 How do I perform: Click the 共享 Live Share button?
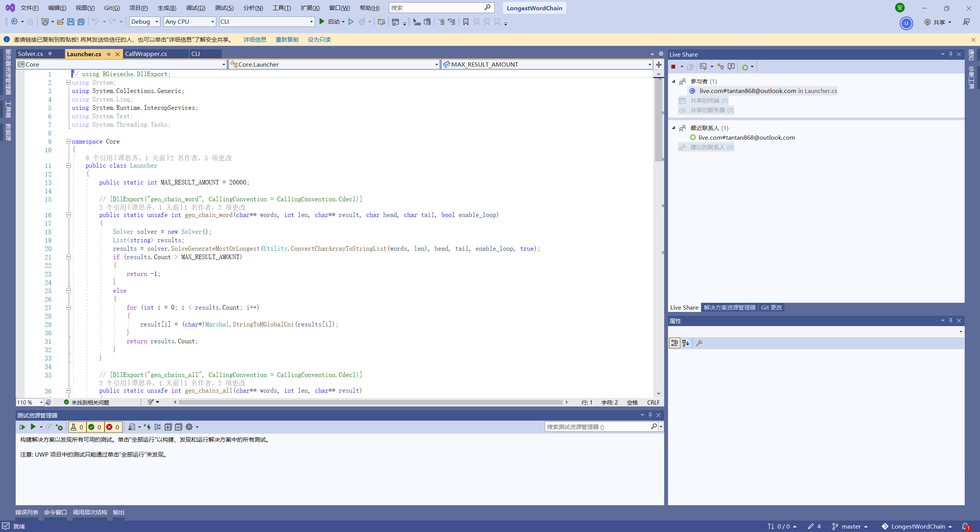938,22
